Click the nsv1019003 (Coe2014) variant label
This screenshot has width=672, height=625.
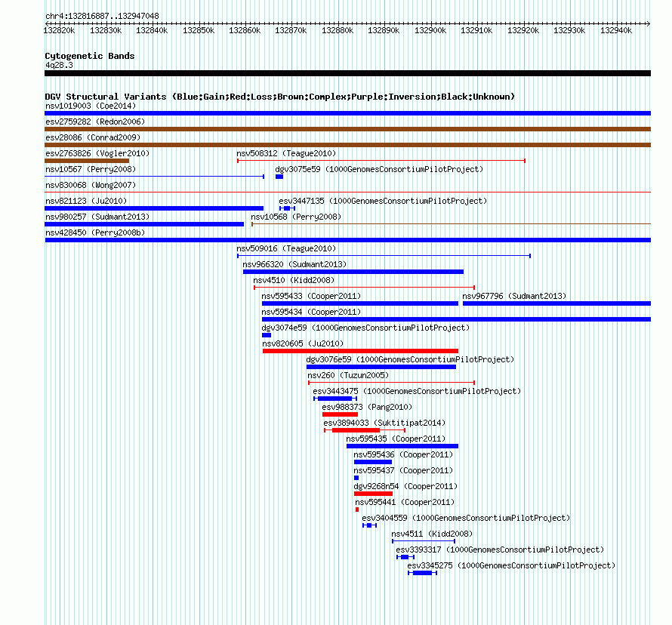click(91, 106)
